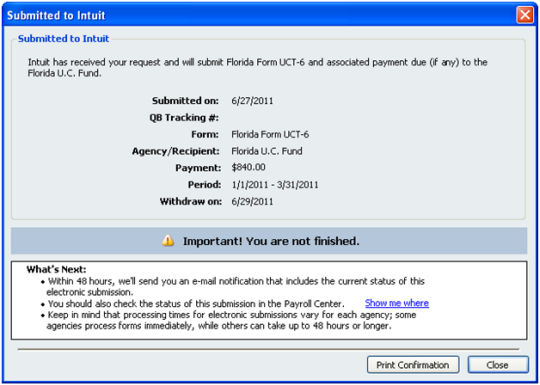
Task: Select the $840.00 payment amount
Action: click(x=248, y=168)
